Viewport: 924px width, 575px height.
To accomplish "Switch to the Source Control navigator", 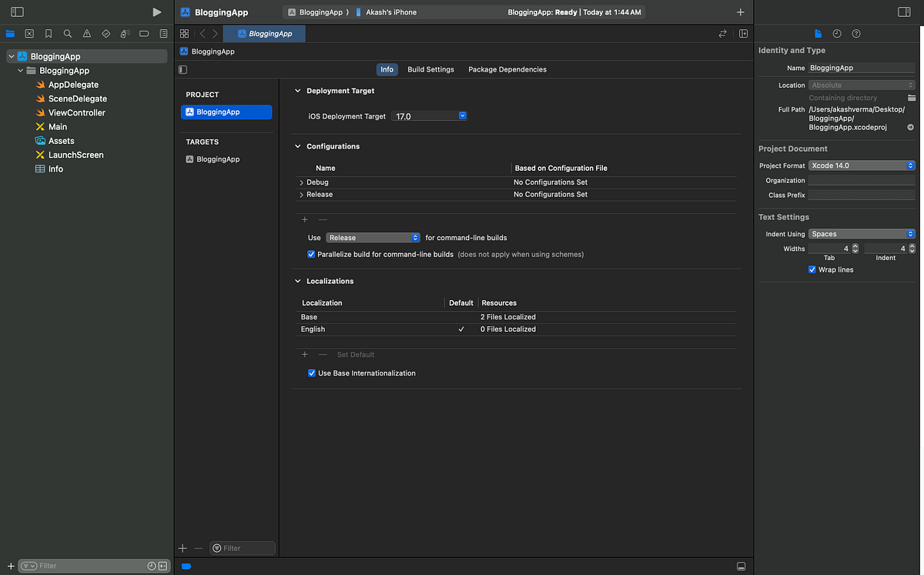I will (28, 33).
